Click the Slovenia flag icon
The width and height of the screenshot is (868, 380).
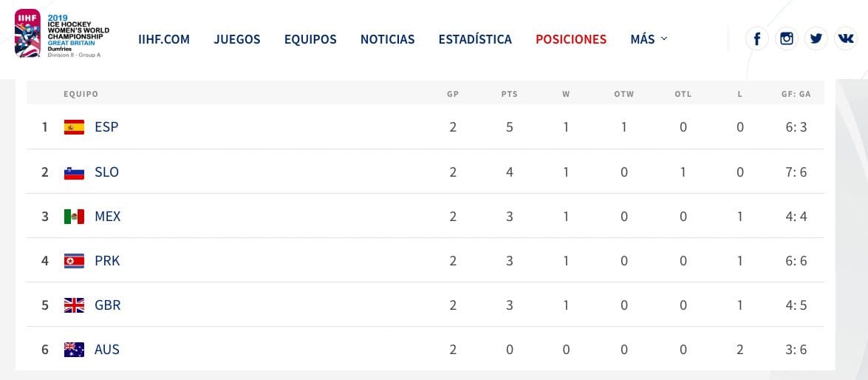[74, 172]
